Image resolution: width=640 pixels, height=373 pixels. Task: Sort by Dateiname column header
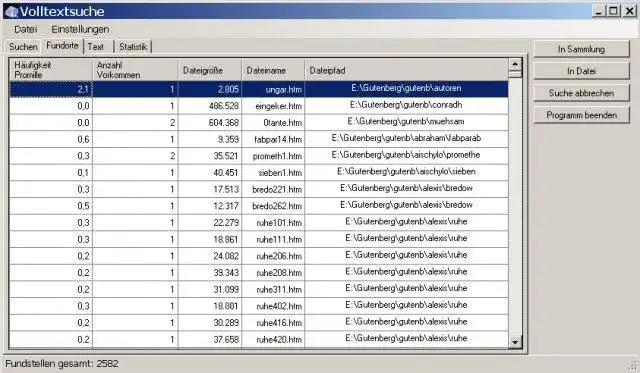coord(273,70)
